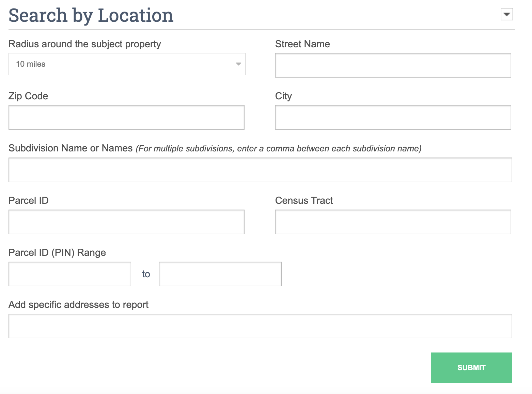Screen dimensions: 532x394
Task: Focus the Subdivision Name or Names field
Action: (x=260, y=170)
